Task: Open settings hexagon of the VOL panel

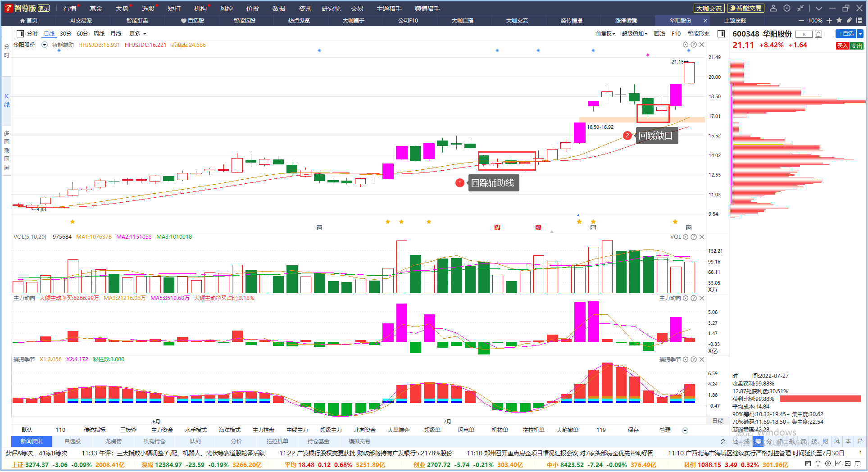Action: 686,237
